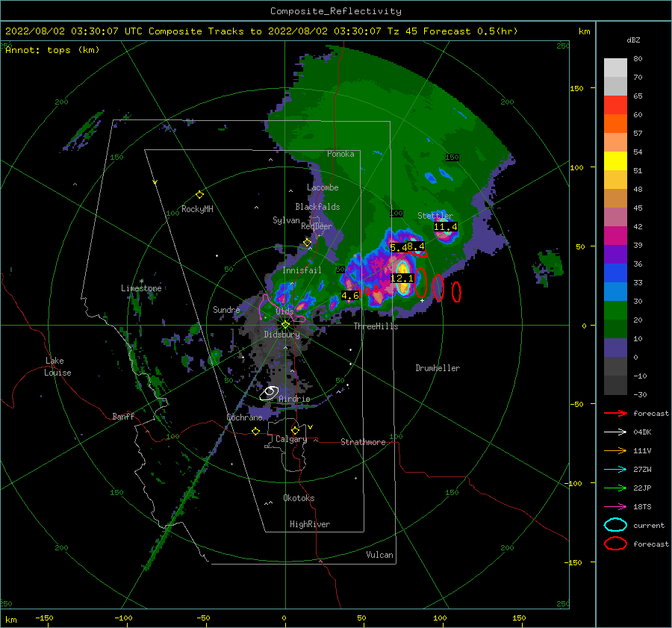Click the yellow diamond marker near RockyMH
672x628 pixels.
pyautogui.click(x=199, y=195)
